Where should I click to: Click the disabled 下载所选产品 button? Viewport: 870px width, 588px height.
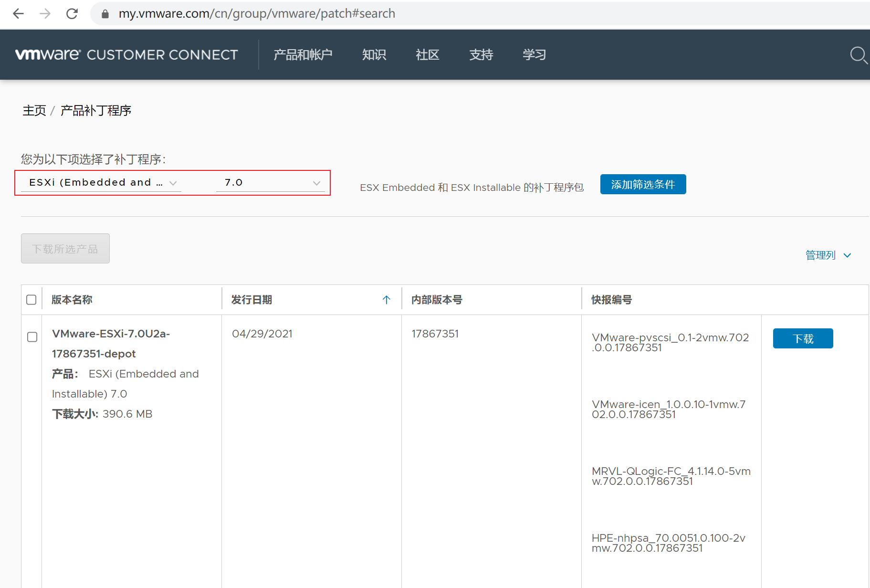[65, 248]
